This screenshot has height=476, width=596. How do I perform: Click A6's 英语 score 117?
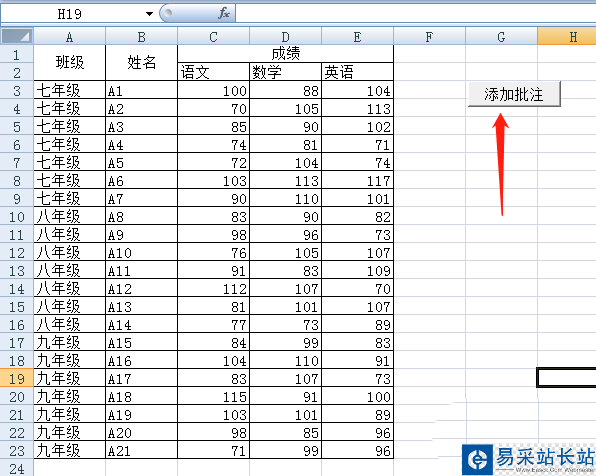click(357, 181)
